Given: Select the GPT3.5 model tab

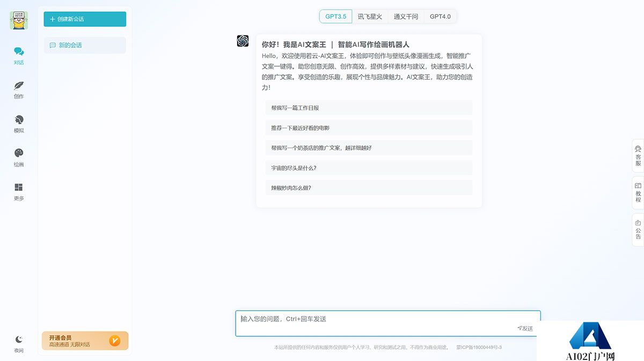Looking at the screenshot, I should click(x=336, y=17).
